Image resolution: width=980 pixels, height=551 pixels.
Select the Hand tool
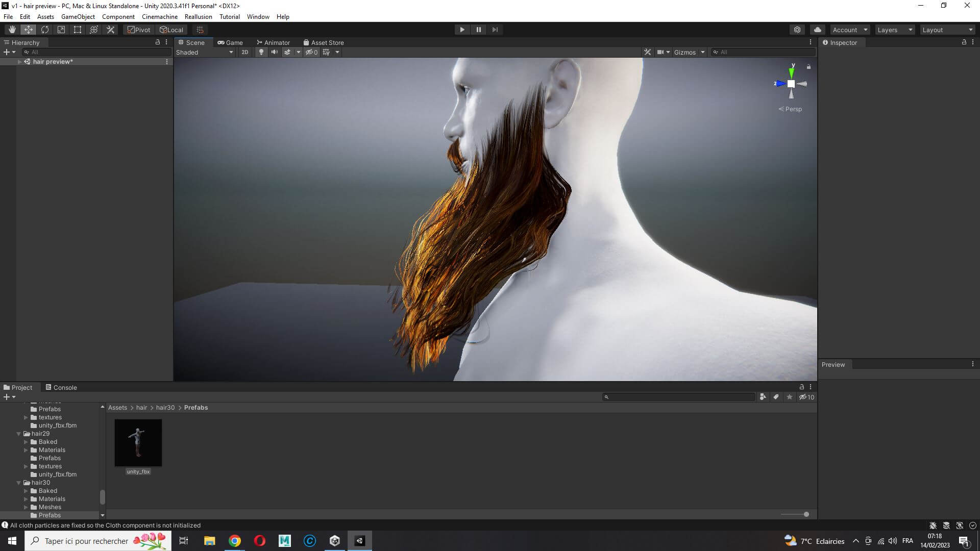tap(12, 30)
